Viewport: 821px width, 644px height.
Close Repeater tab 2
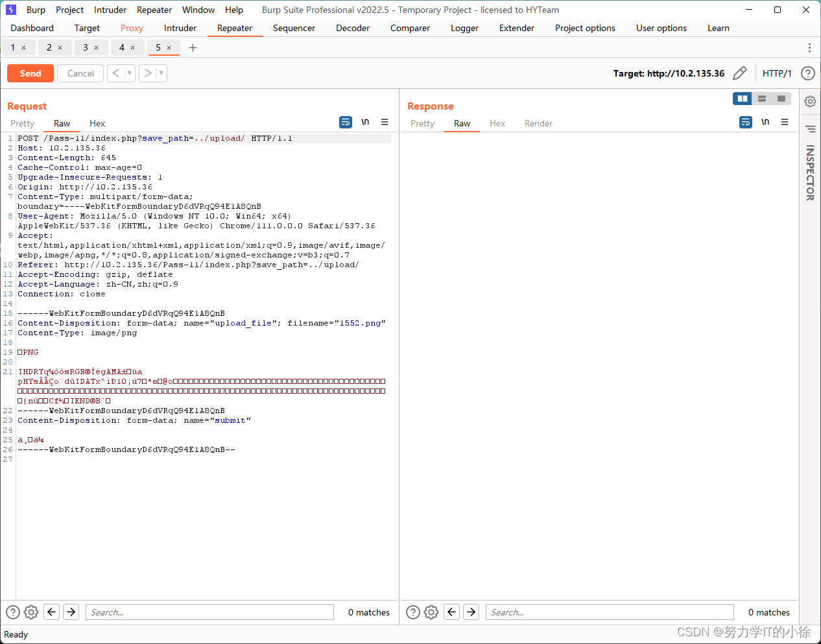60,48
